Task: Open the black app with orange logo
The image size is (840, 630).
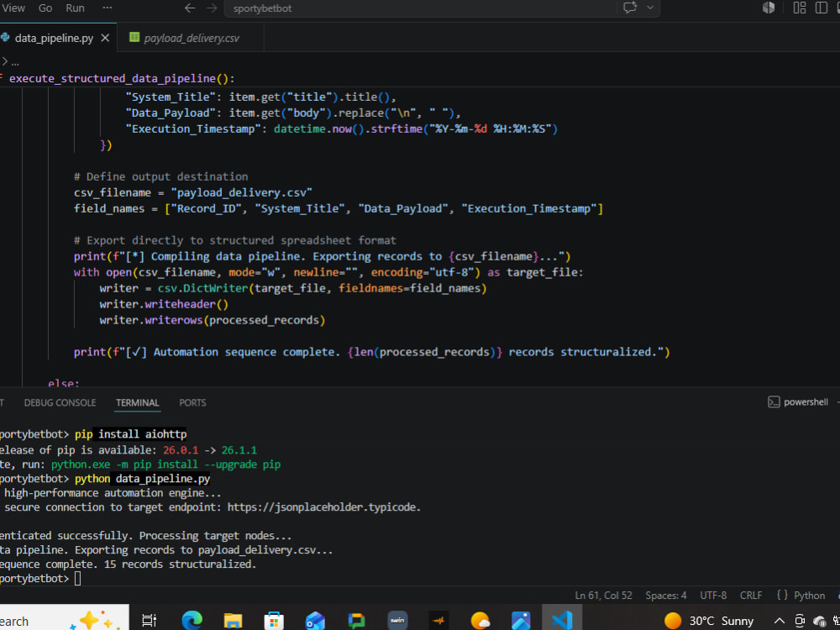Action: [x=438, y=621]
